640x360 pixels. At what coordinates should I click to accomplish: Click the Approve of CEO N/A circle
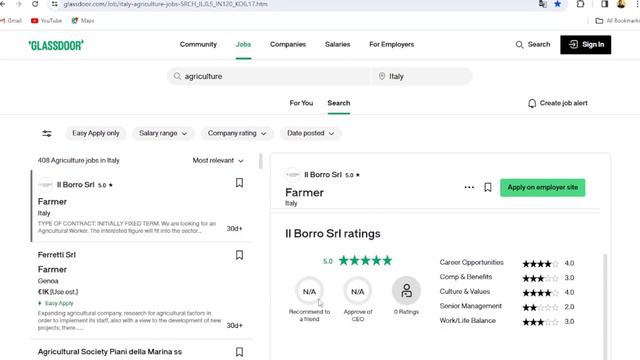358,291
